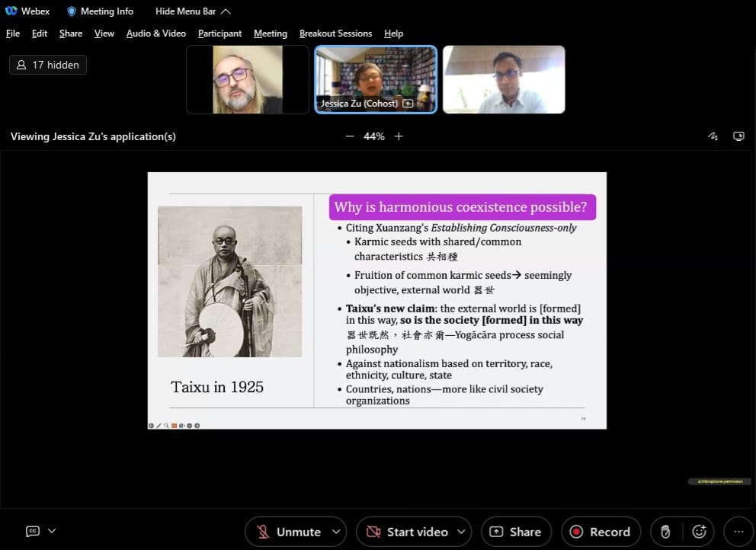
Task: Open the emoji reactions icon
Action: pos(699,532)
